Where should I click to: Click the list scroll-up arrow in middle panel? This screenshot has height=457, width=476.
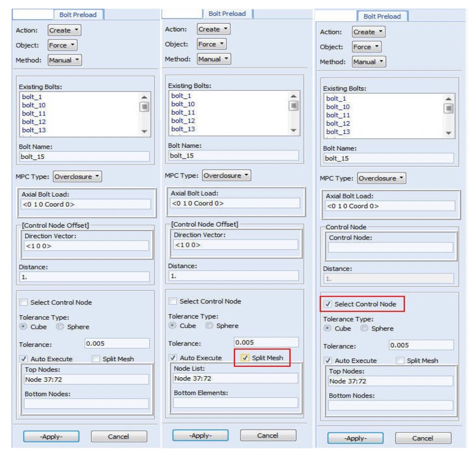pyautogui.click(x=293, y=96)
